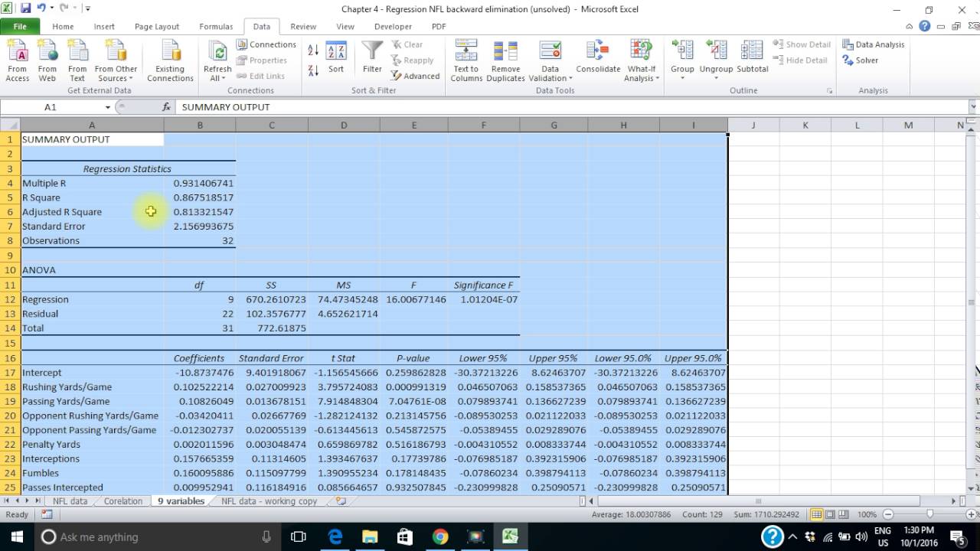Zoom out with minus button
Screen dimensions: 980x551
(x=888, y=514)
